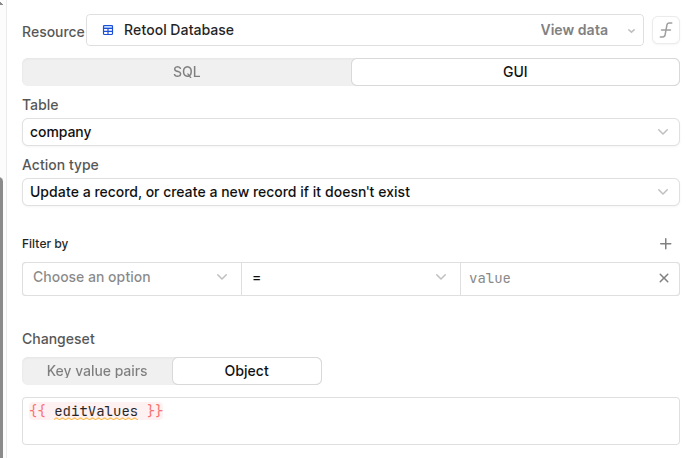Switch to GUI mode

(x=515, y=72)
